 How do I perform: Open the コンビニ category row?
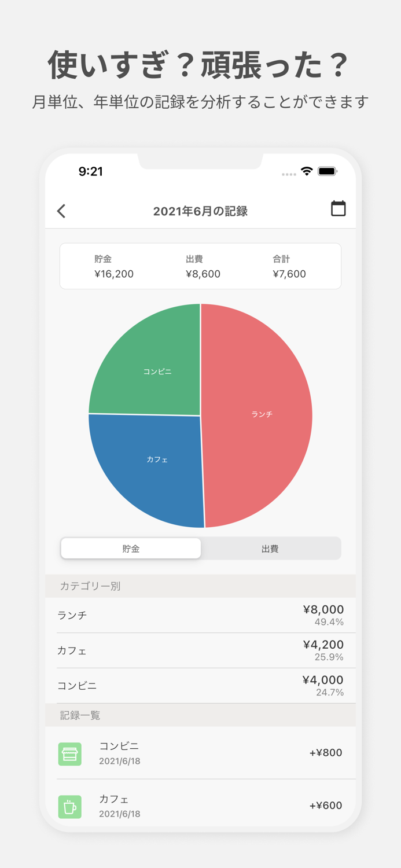point(200,685)
